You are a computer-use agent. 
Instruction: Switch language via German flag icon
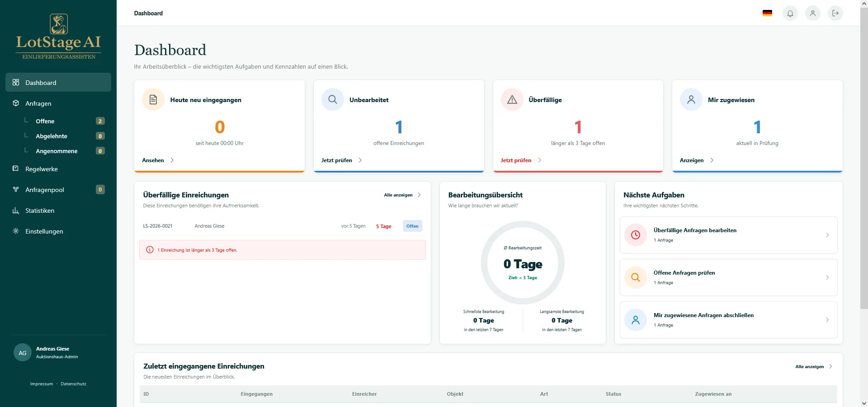coord(767,13)
